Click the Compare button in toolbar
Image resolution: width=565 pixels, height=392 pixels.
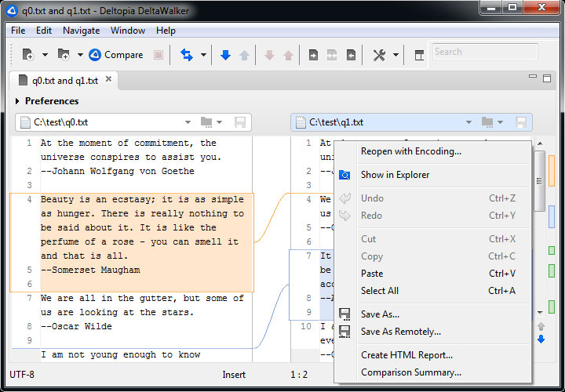[x=116, y=55]
